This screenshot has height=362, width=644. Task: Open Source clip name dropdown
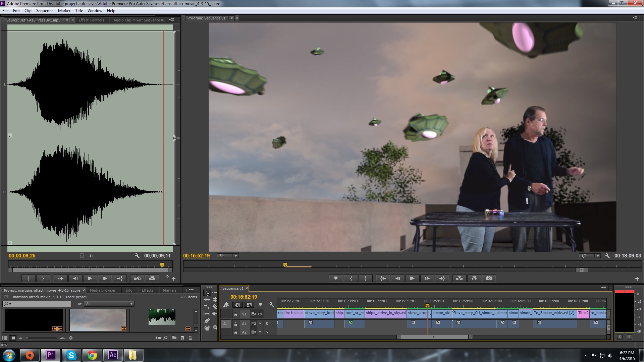tap(67, 20)
